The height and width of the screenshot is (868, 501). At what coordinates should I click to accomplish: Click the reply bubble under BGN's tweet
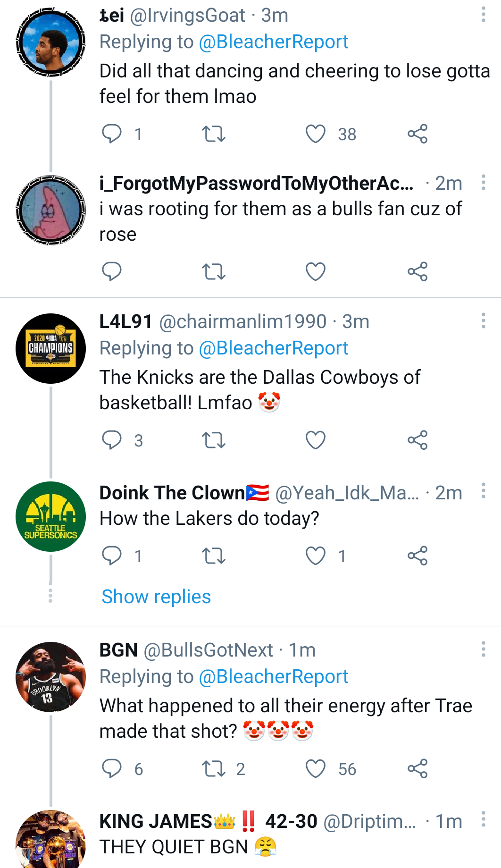[113, 769]
